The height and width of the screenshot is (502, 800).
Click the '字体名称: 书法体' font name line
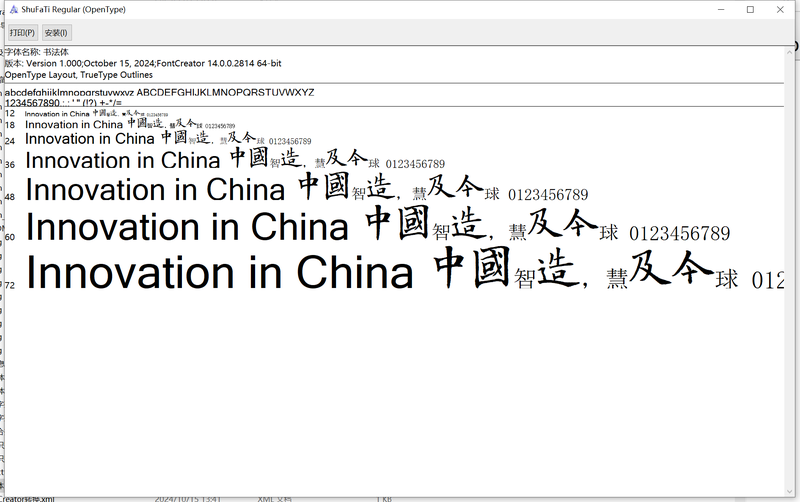click(x=37, y=52)
